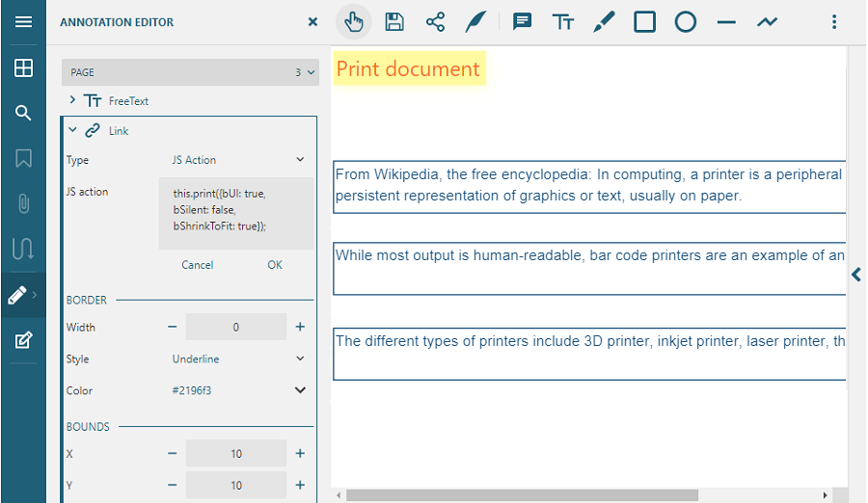Image resolution: width=868 pixels, height=503 pixels.
Task: Select the circle annotation tool
Action: (x=686, y=22)
